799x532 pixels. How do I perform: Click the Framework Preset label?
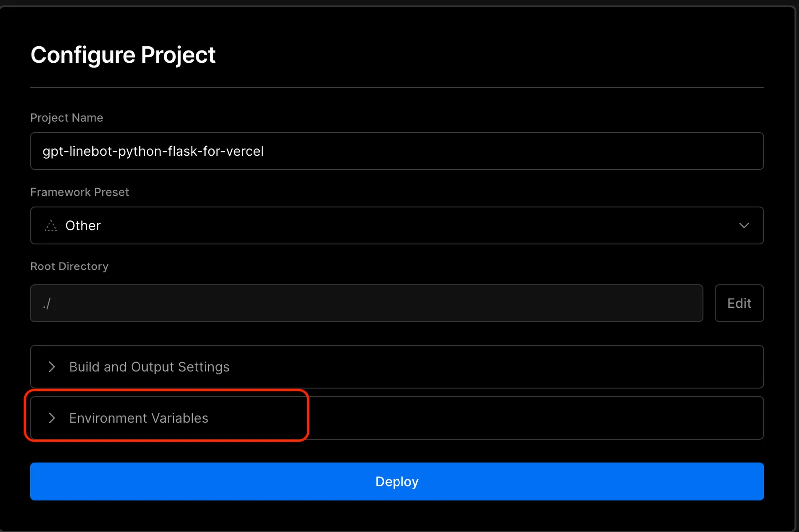tap(79, 192)
